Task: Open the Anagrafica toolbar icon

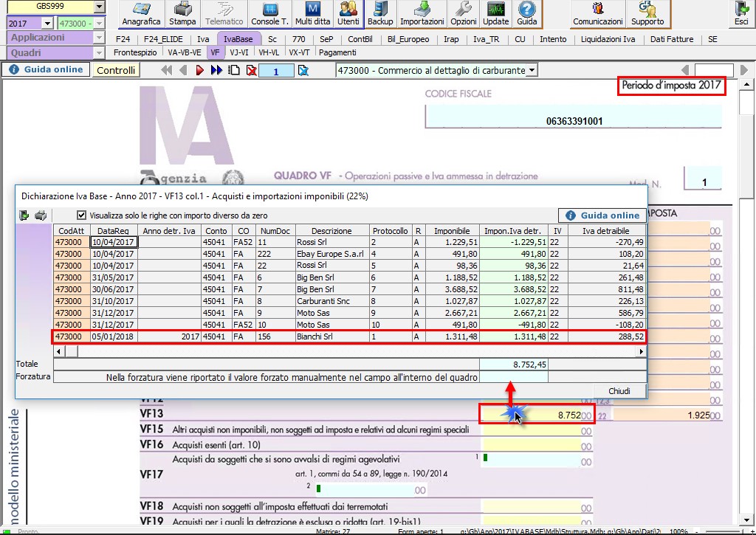Action: (141, 13)
